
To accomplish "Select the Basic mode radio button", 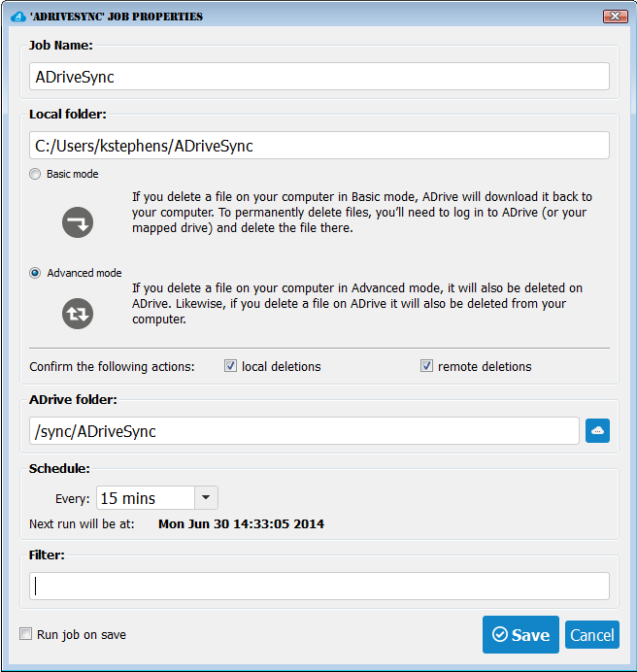I will (36, 175).
